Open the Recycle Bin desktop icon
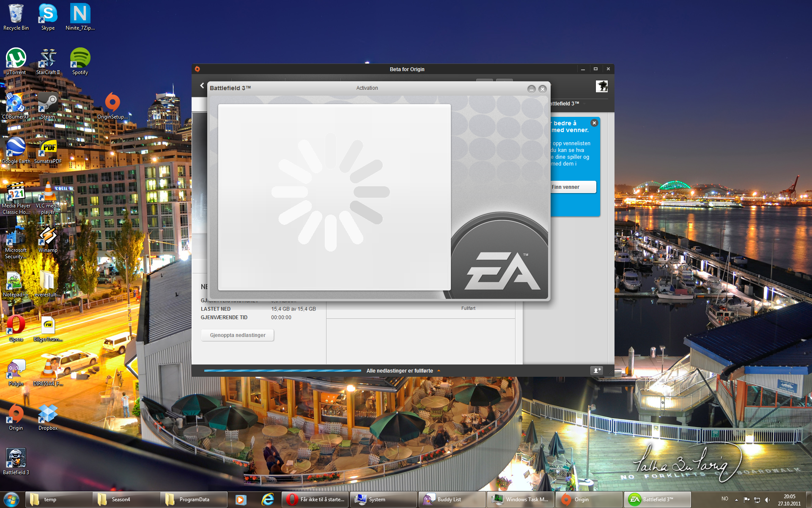 tap(16, 17)
